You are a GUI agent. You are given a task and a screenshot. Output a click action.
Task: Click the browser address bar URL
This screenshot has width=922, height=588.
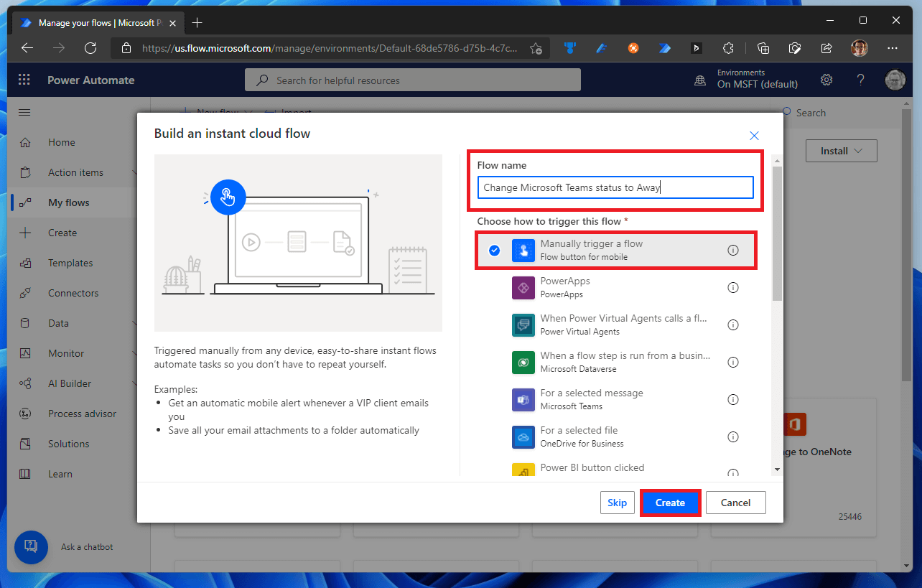(330, 48)
